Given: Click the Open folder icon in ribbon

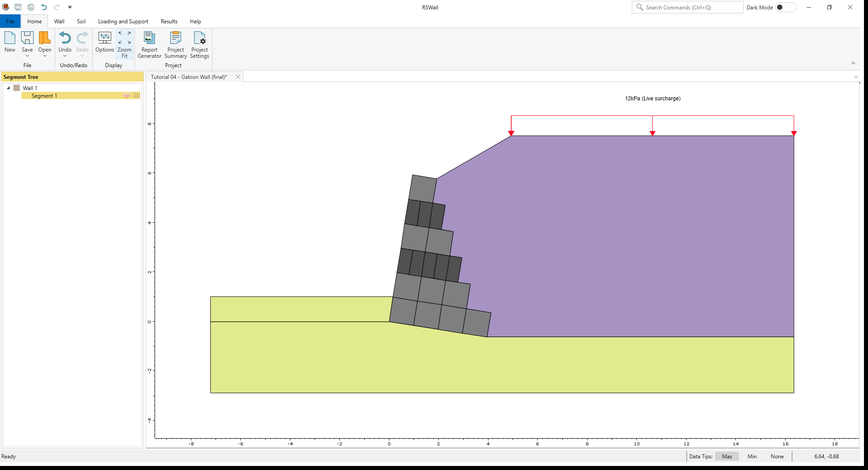Looking at the screenshot, I should (45, 38).
